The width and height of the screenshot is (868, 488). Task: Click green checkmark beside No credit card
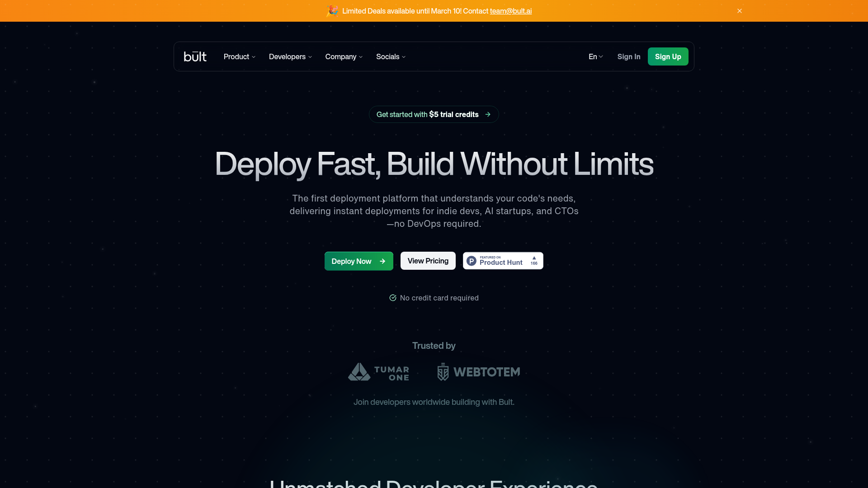tap(393, 298)
